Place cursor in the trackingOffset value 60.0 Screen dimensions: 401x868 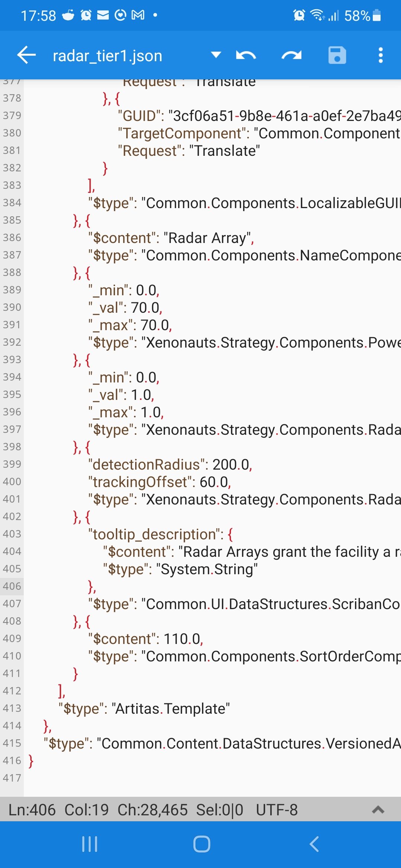[214, 482]
